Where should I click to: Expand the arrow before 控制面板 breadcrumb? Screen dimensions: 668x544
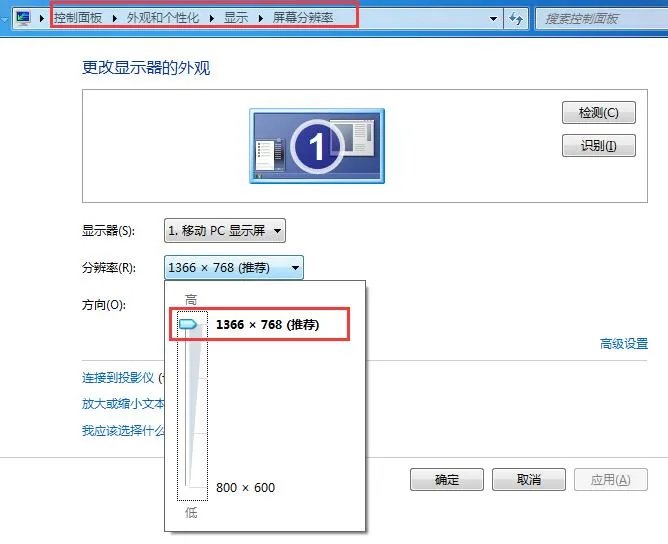tap(42, 18)
